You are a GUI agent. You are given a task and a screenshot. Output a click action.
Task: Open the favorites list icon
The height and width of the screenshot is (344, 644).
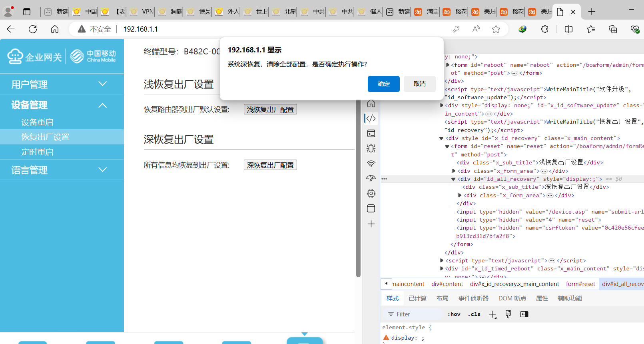[x=591, y=29]
